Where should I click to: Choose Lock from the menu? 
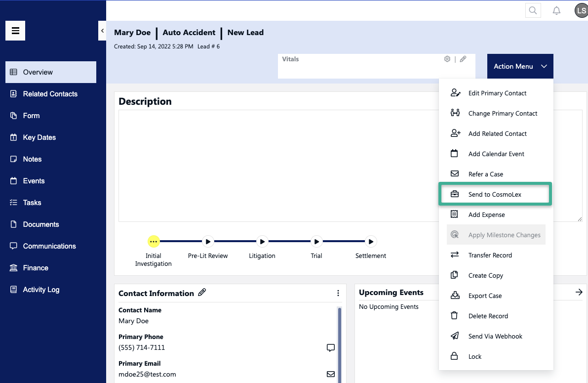coord(496,357)
